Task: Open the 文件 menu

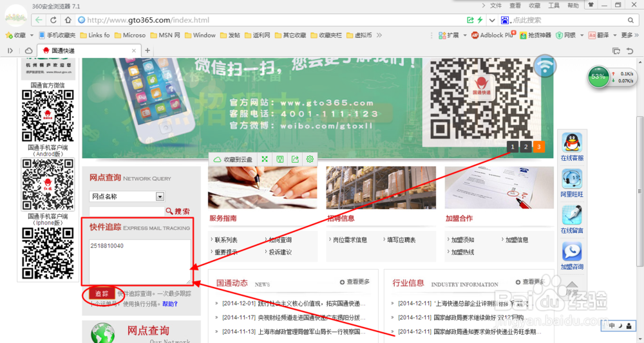Action: (496, 5)
